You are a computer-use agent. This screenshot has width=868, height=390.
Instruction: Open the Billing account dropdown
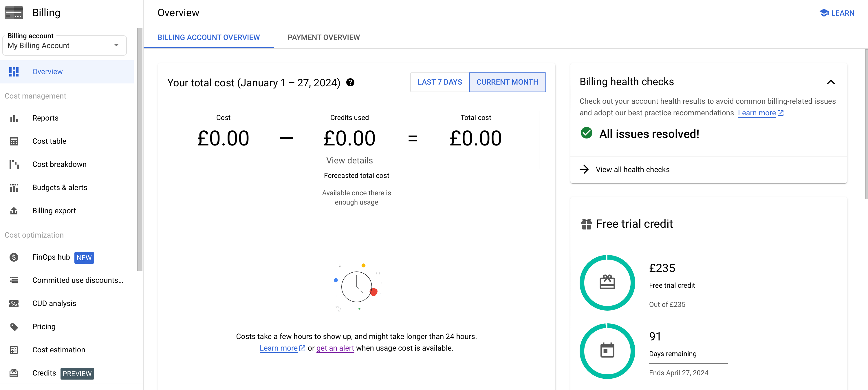click(65, 45)
